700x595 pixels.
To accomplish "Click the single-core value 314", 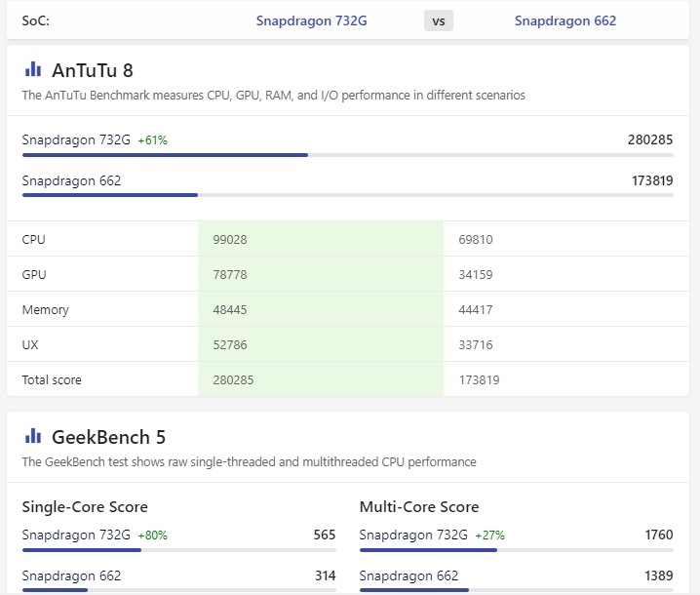I will [x=326, y=575].
